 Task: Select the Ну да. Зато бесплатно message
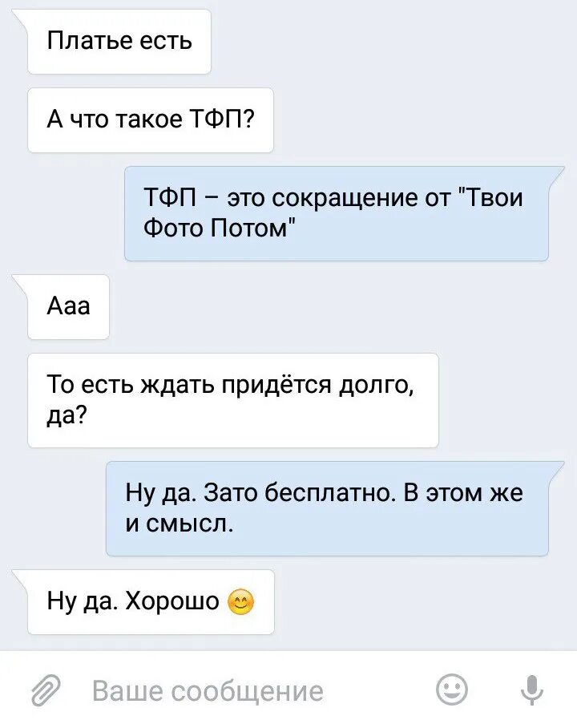point(327,509)
